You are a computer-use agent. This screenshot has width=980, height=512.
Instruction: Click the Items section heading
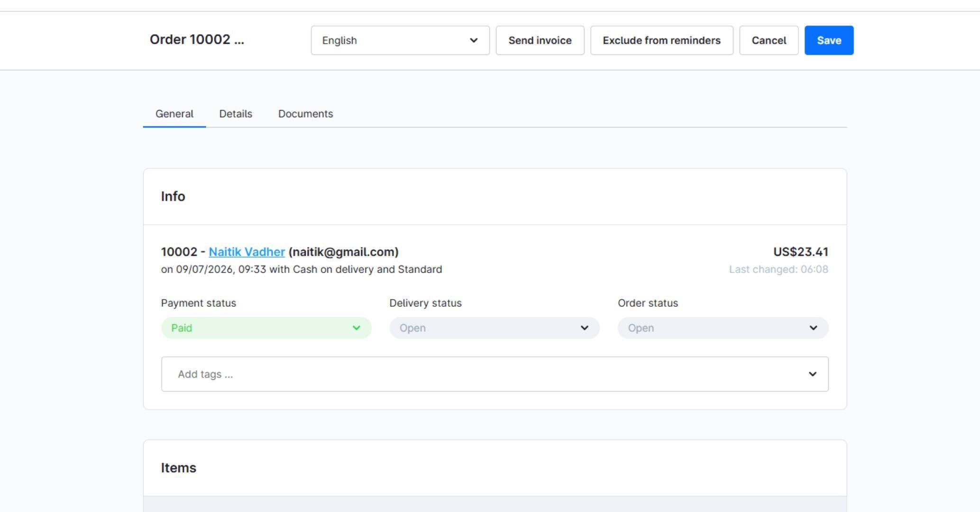(x=178, y=468)
